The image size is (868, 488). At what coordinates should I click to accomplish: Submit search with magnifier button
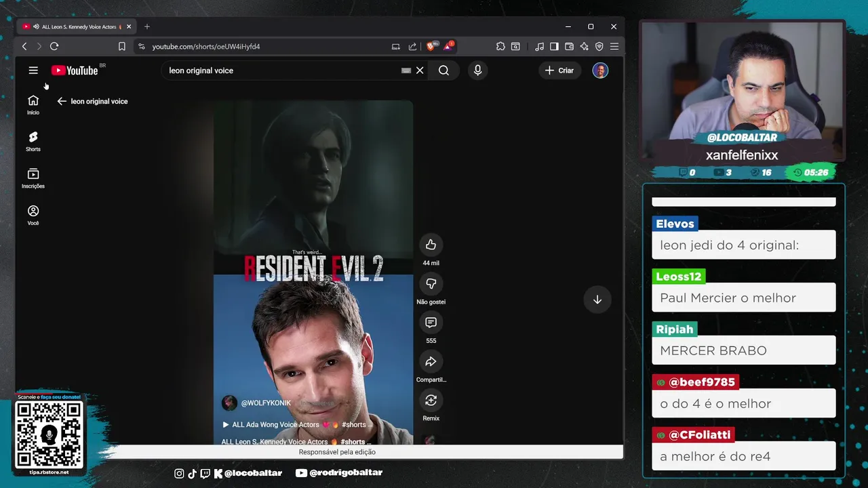click(443, 70)
